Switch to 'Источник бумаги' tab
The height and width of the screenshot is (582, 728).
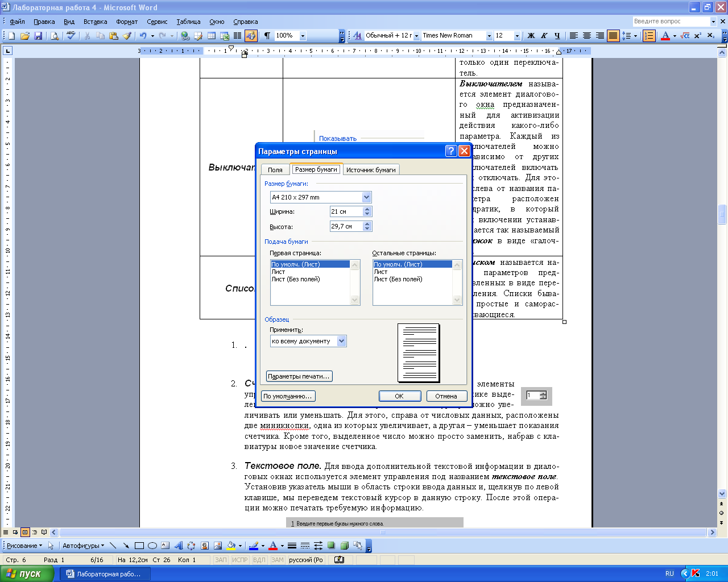pos(371,170)
